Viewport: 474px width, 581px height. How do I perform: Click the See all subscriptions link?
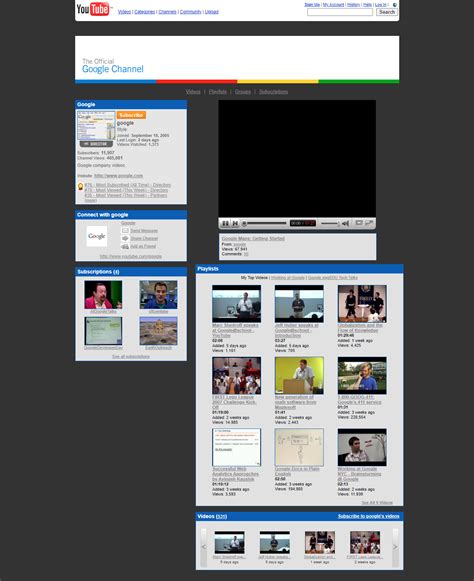(131, 356)
